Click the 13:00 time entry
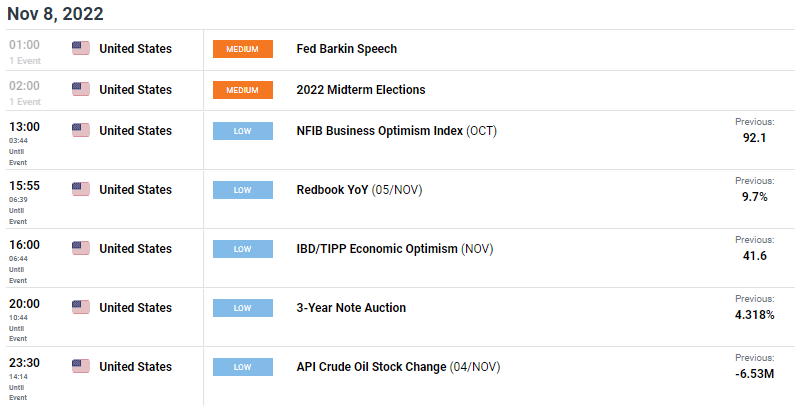The width and height of the screenshot is (795, 409). point(24,127)
